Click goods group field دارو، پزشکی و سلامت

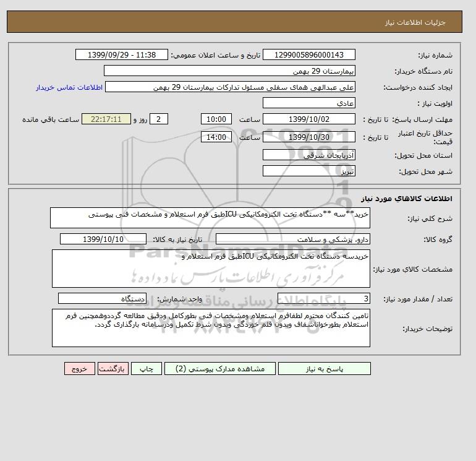tap(292, 239)
